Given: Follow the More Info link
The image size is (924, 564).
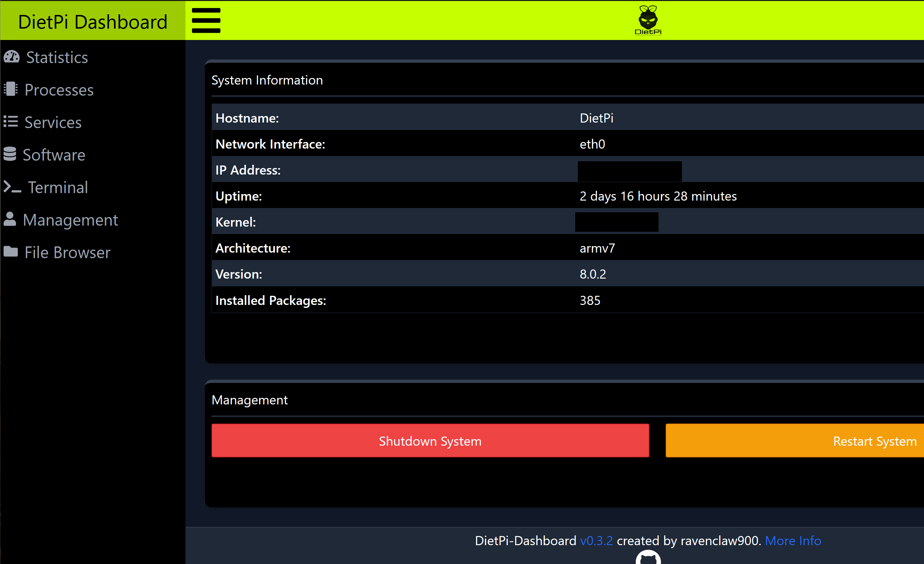Looking at the screenshot, I should click(x=793, y=541).
